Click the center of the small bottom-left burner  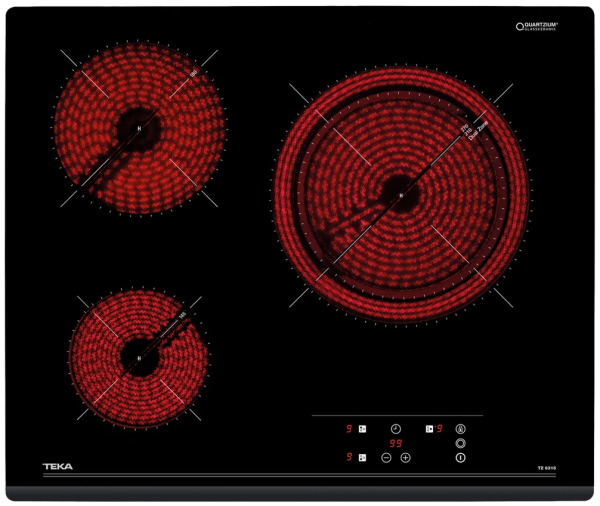tap(138, 357)
